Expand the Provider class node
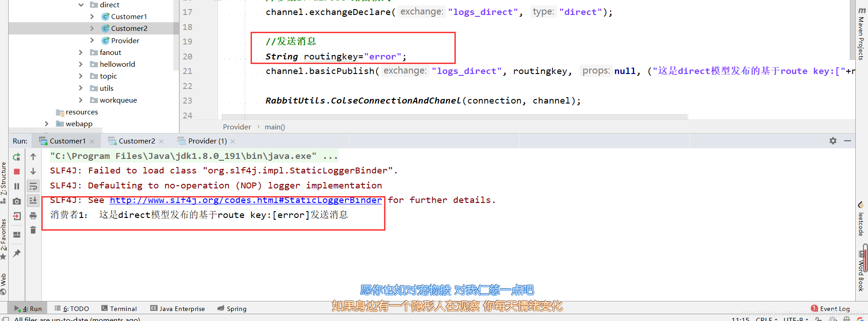 pyautogui.click(x=92, y=40)
